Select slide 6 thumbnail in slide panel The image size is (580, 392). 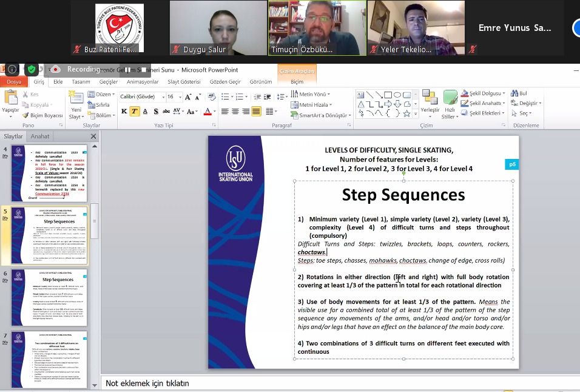tap(50, 298)
